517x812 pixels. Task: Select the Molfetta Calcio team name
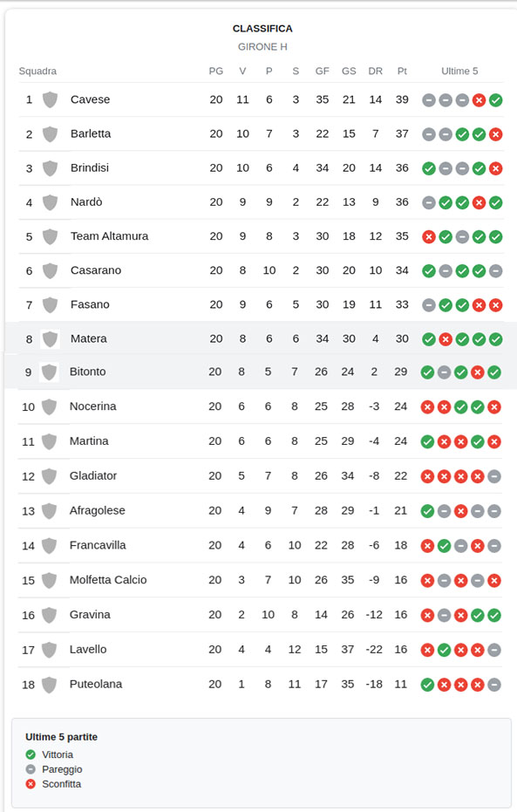pyautogui.click(x=108, y=580)
